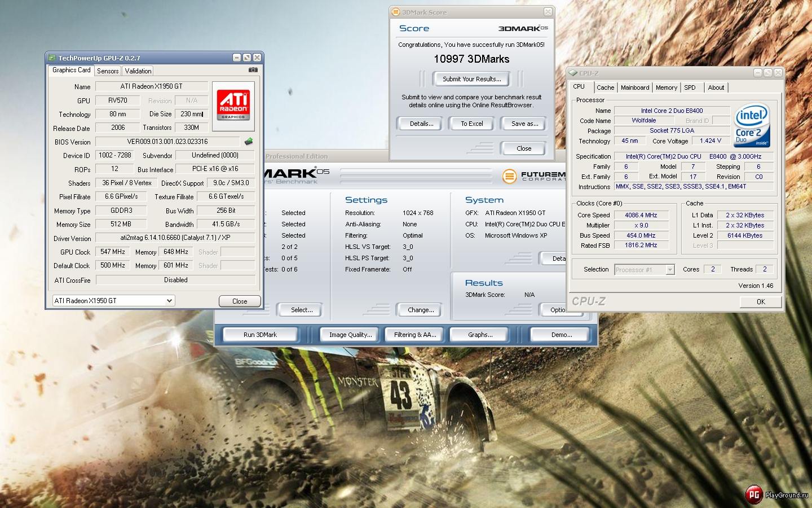Click the Cores count field in CPU-Z
Viewport: 812px width, 508px height.
click(x=713, y=269)
